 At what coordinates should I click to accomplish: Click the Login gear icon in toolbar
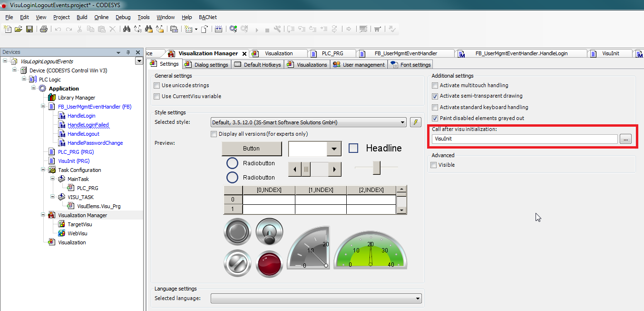point(233,29)
